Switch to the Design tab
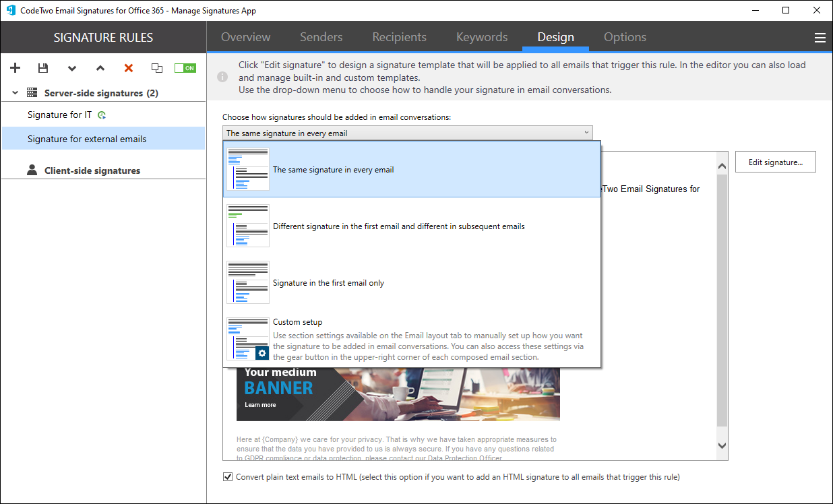833x504 pixels. 556,37
